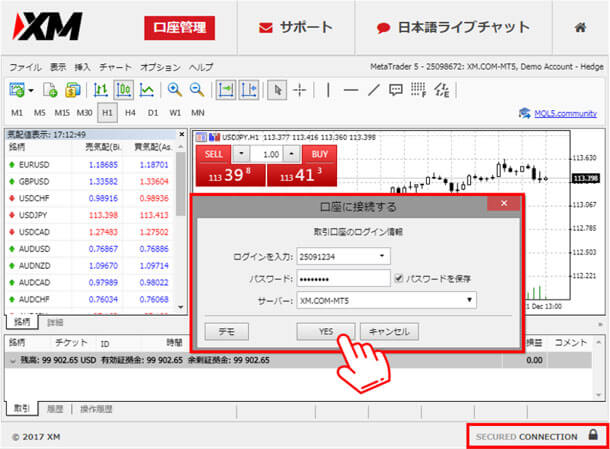
Task: Select the crosshair tool
Action: pos(300,90)
